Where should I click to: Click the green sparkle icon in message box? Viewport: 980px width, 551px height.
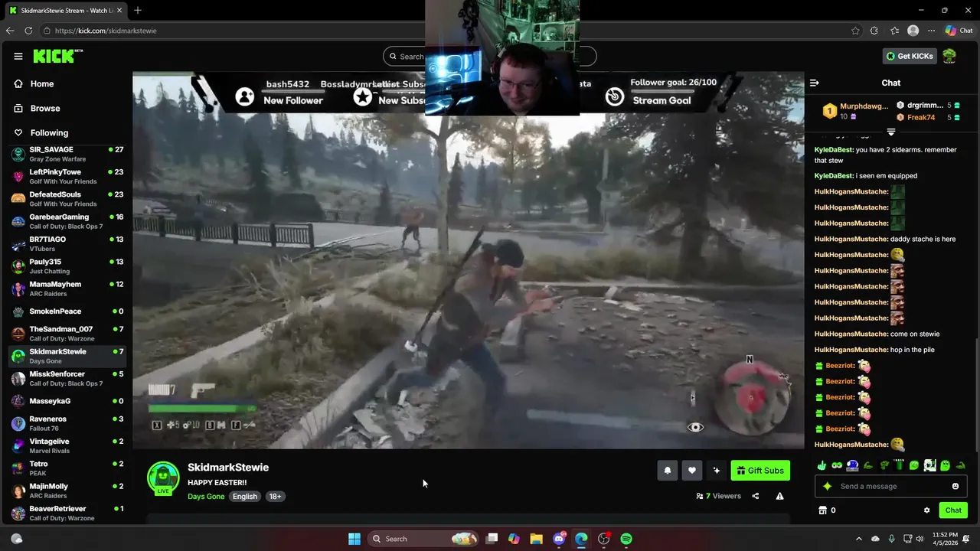pos(827,486)
